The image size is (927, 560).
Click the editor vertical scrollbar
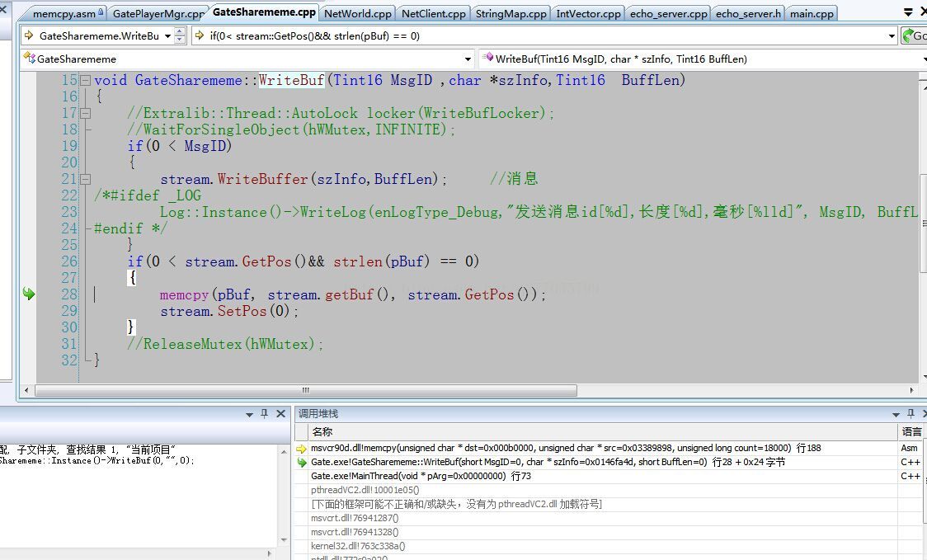(x=924, y=228)
